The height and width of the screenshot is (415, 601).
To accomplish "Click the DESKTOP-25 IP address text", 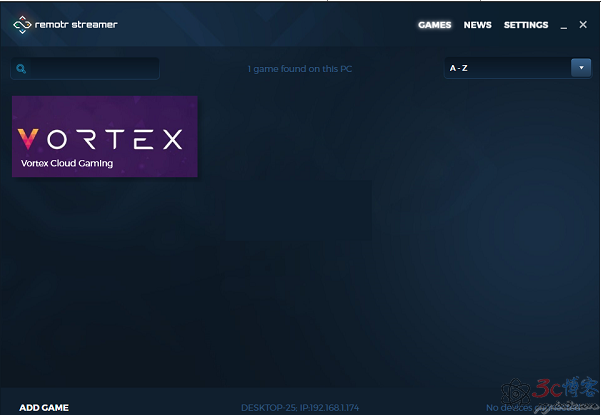I will (300, 408).
